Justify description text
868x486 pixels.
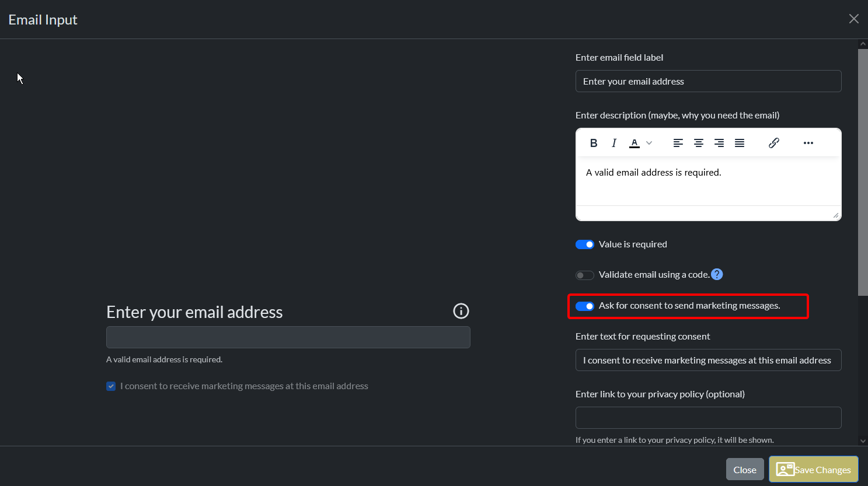click(x=740, y=143)
